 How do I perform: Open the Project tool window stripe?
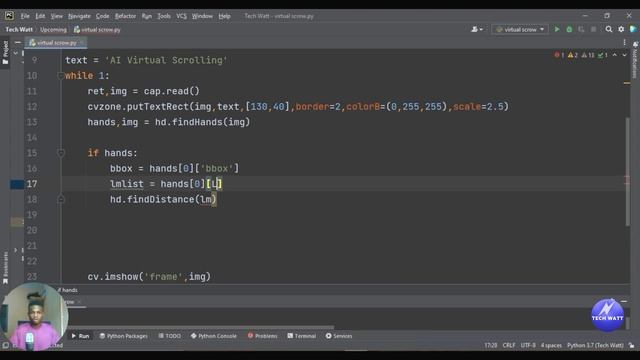click(x=5, y=53)
